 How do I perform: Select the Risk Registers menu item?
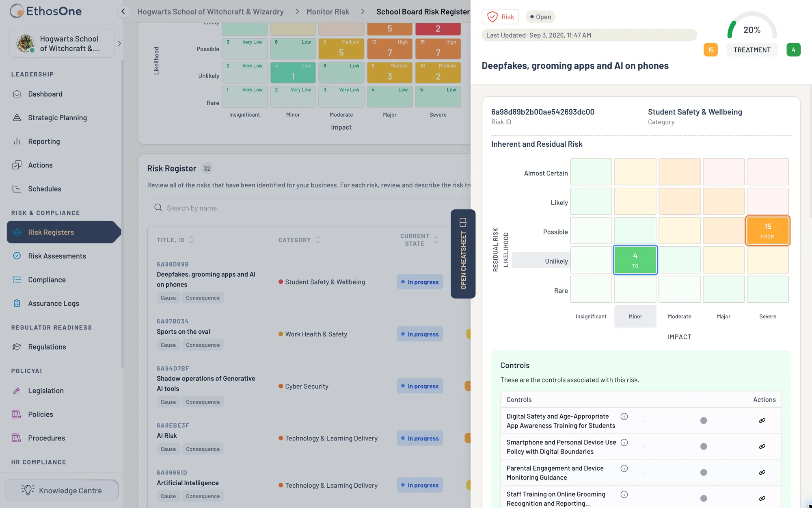point(64,232)
